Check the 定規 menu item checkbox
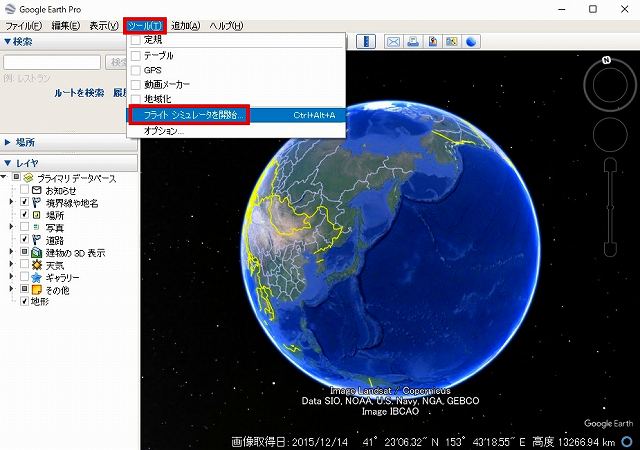This screenshot has width=640, height=450. tap(136, 40)
